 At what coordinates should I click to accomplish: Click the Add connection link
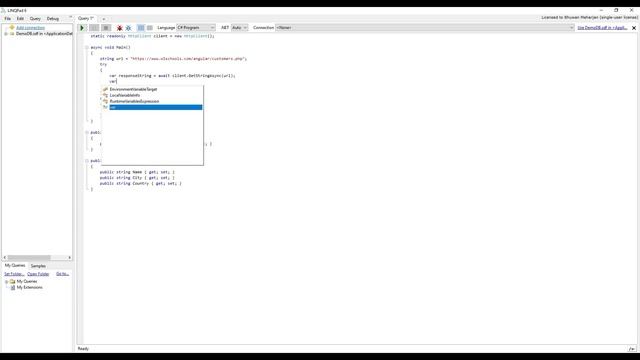(30, 28)
